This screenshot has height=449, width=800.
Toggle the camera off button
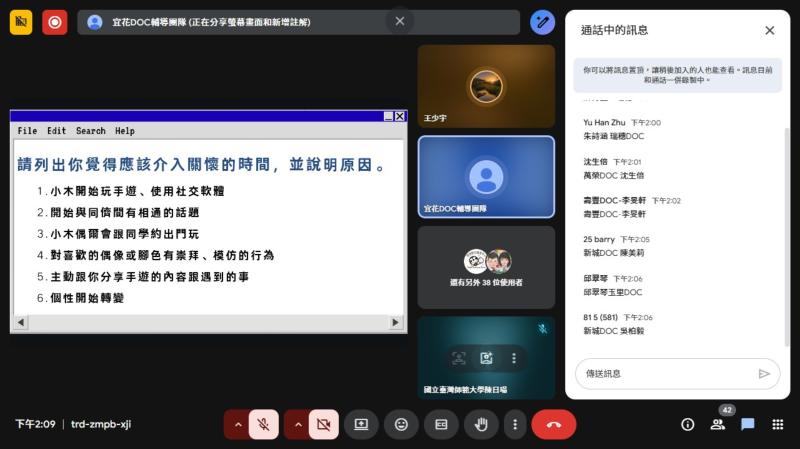tap(323, 424)
